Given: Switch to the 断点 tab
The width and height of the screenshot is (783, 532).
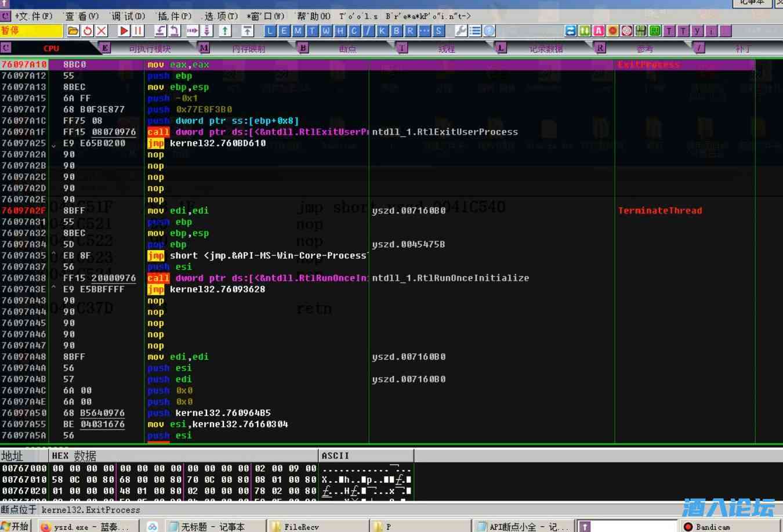Looking at the screenshot, I should (x=347, y=49).
